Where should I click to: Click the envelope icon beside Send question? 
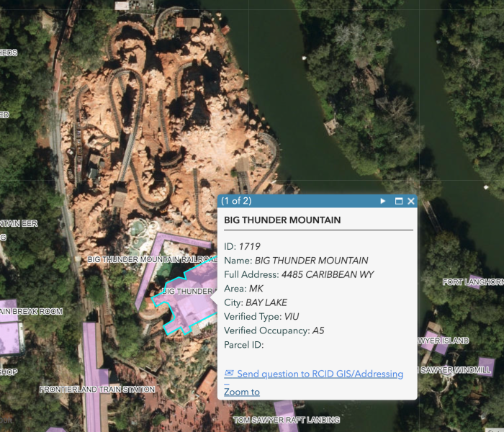click(x=229, y=374)
